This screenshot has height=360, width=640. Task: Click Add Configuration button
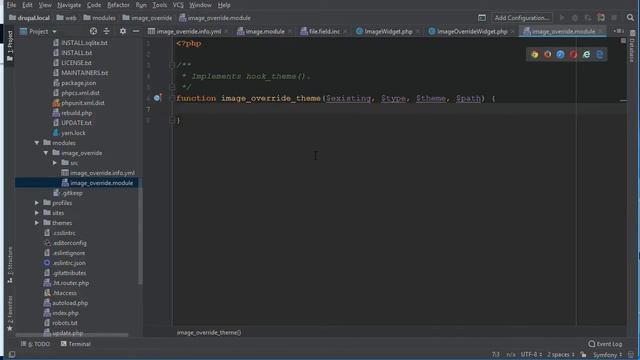(522, 18)
